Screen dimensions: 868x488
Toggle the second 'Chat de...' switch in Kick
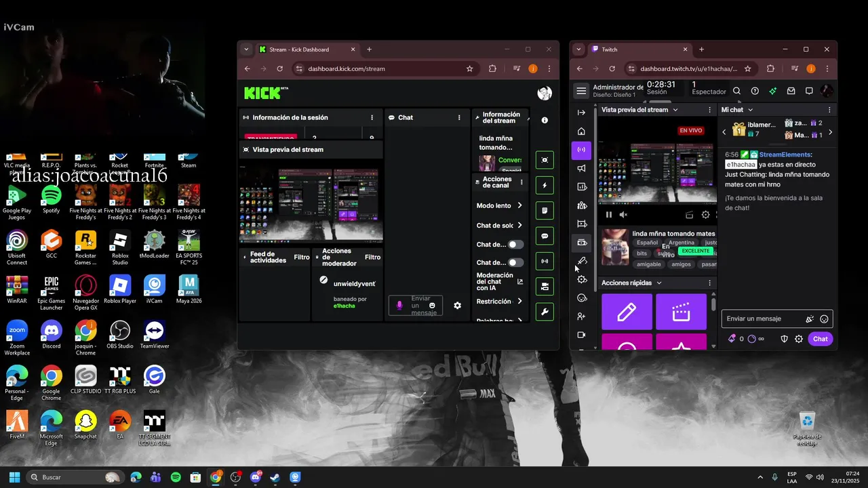(x=516, y=262)
